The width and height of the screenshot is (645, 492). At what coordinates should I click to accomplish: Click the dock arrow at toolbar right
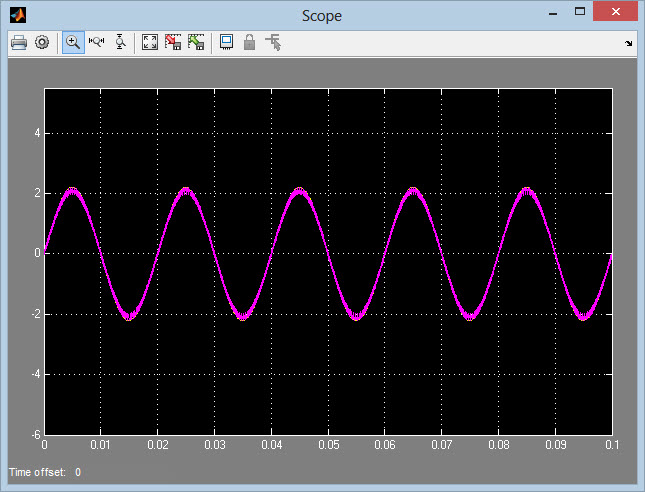[629, 43]
